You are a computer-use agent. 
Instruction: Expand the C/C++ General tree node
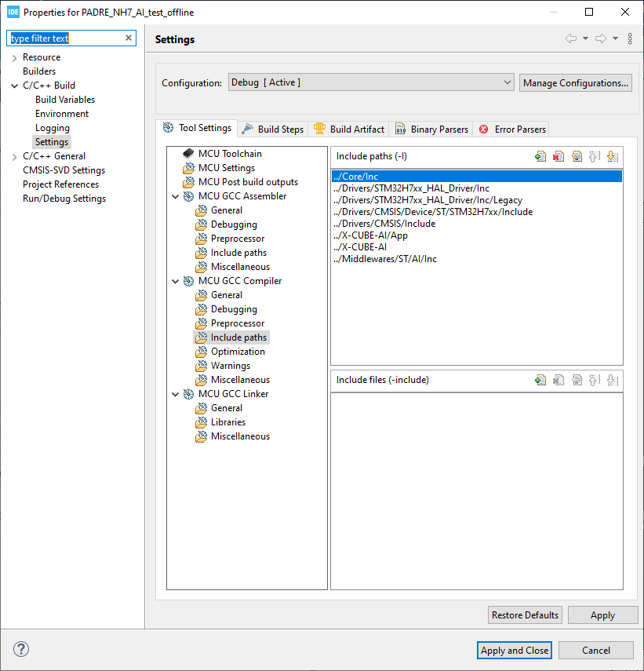click(15, 157)
